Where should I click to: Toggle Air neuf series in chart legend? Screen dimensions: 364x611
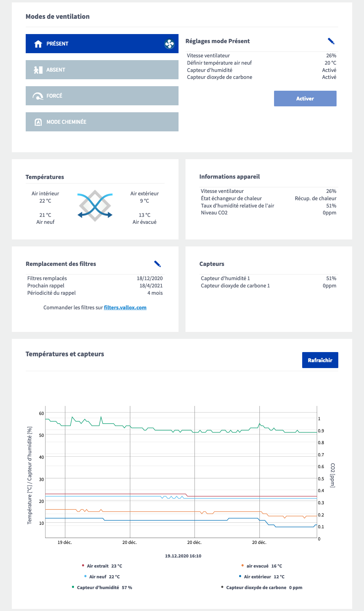point(102,577)
